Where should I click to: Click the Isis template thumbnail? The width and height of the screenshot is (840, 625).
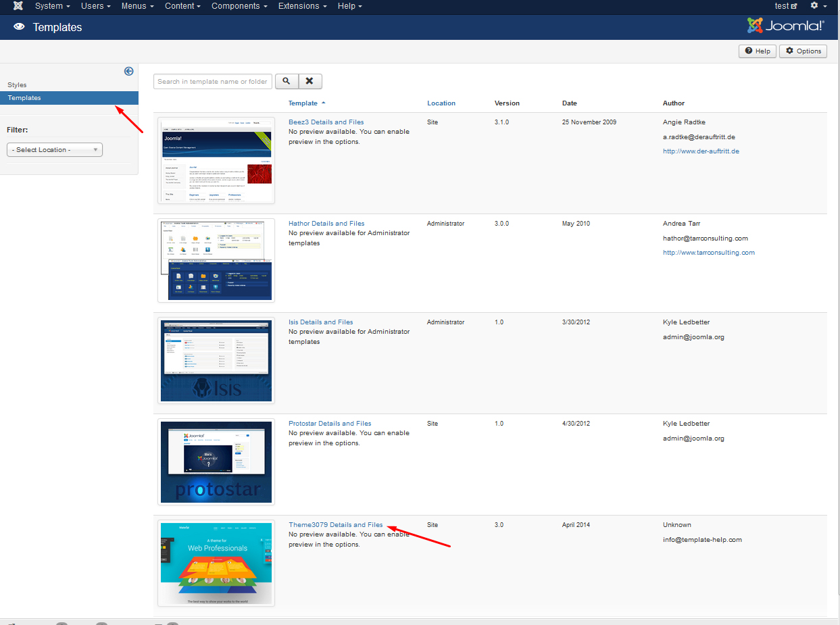[216, 360]
